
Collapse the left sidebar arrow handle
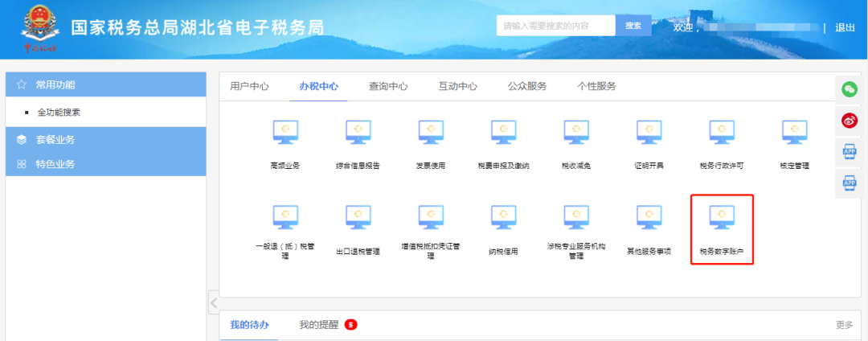pos(213,302)
